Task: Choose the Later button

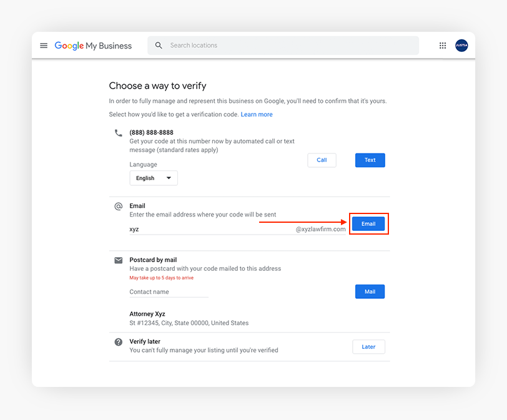Action: pyautogui.click(x=368, y=347)
